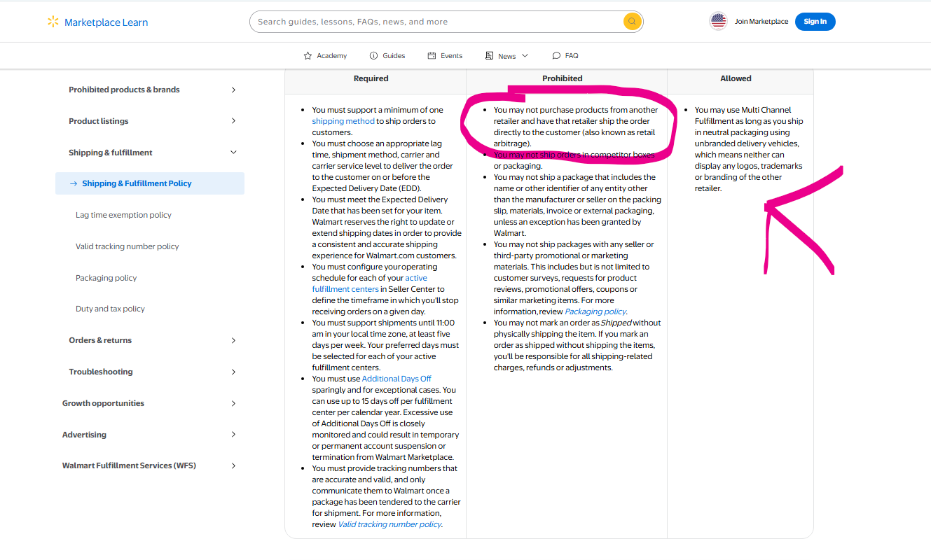
Task: Click the 'retail arbitrage' prohibited bullet text
Action: tap(576, 127)
